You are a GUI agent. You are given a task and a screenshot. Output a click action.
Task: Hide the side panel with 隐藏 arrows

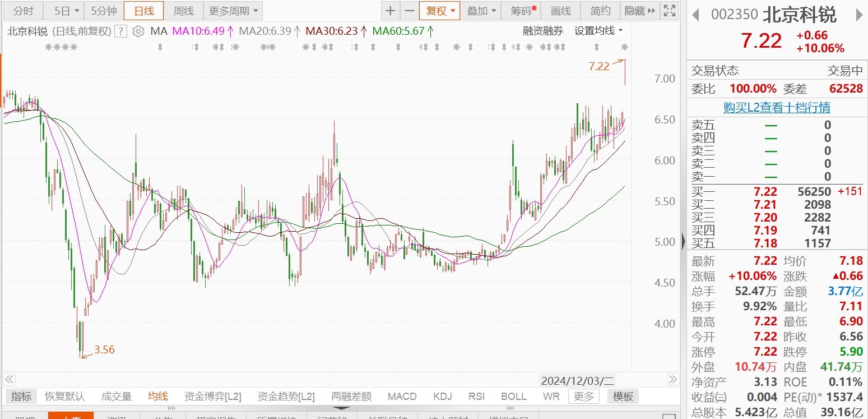640,11
